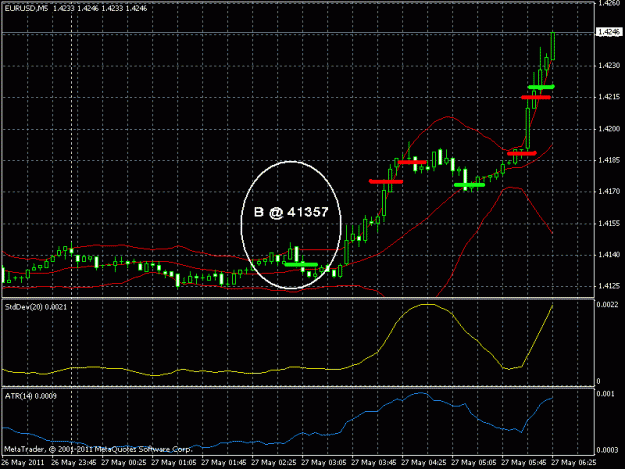625x469 pixels.
Task: Select the green level marker near 1.4173
Action: [x=470, y=185]
